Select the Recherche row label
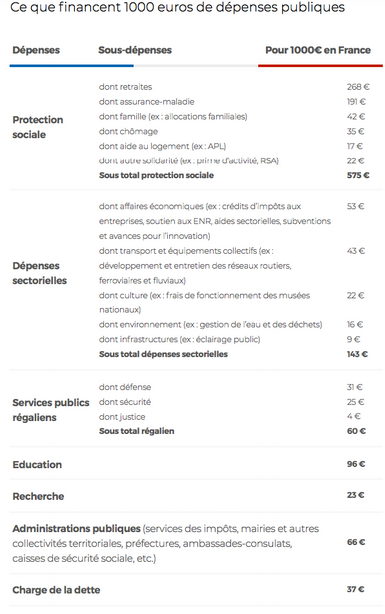The image size is (385, 614). point(38,496)
